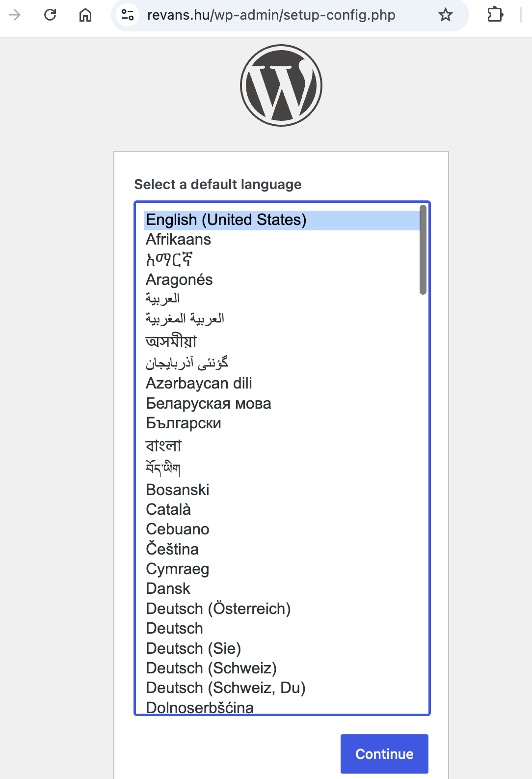The width and height of the screenshot is (532, 779).
Task: Click the address bar URL text
Action: point(271,15)
